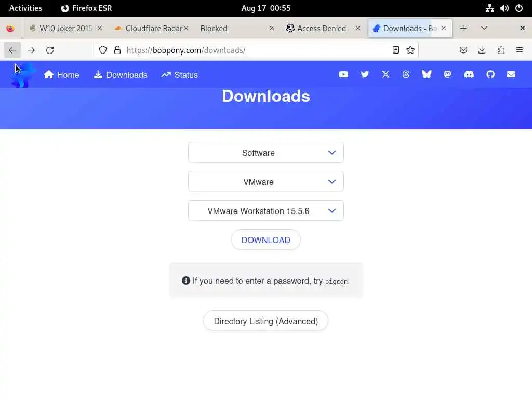This screenshot has width=532, height=399.
Task: Close the Access Denied tab
Action: click(x=357, y=29)
